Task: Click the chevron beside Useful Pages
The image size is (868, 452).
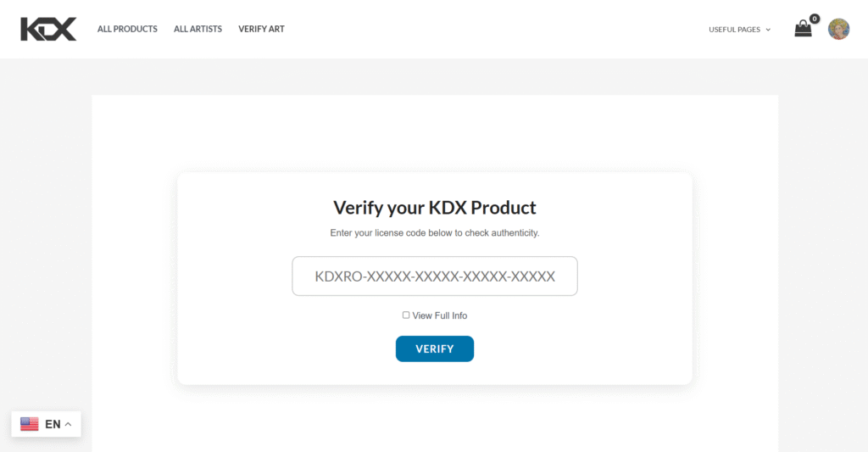Action: [x=768, y=30]
